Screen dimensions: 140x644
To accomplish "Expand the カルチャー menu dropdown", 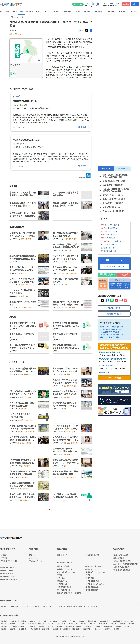I will coord(57,12).
